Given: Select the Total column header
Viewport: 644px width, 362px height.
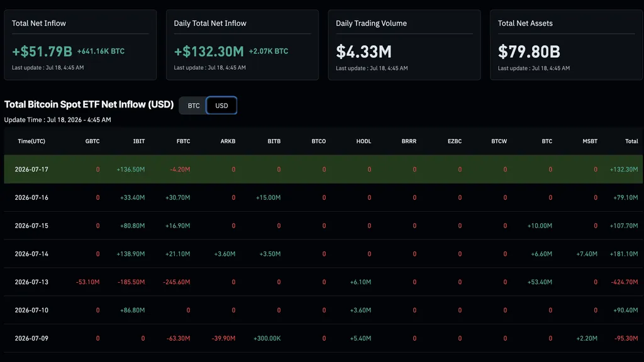Looking at the screenshot, I should 631,141.
